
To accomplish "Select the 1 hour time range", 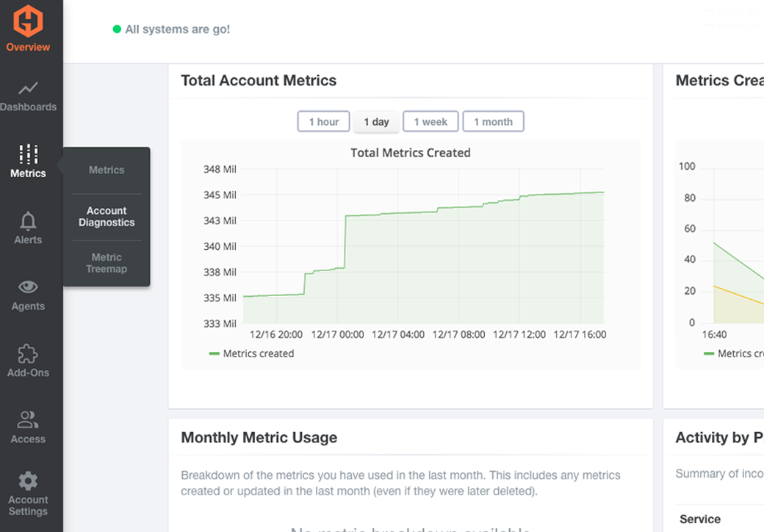I will [323, 122].
